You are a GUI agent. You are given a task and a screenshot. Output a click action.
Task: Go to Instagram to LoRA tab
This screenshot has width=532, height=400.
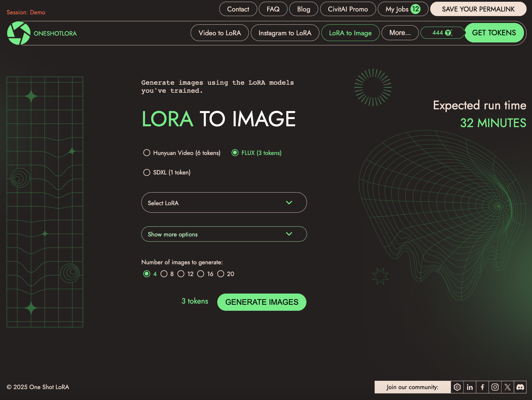[x=285, y=33]
